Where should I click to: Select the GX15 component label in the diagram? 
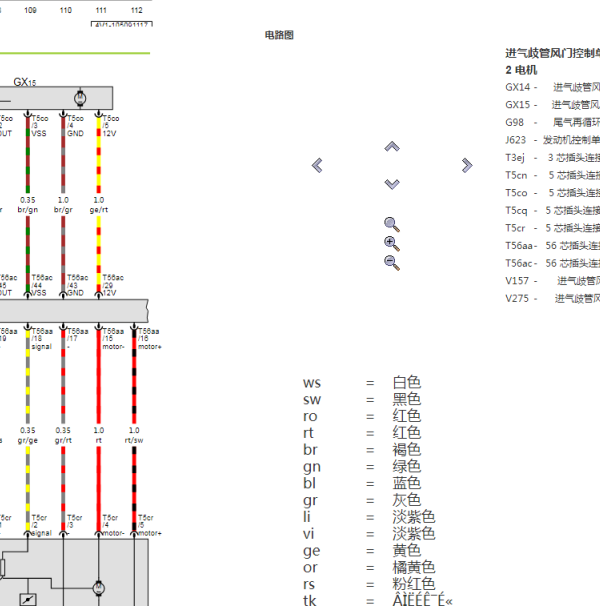(26, 82)
